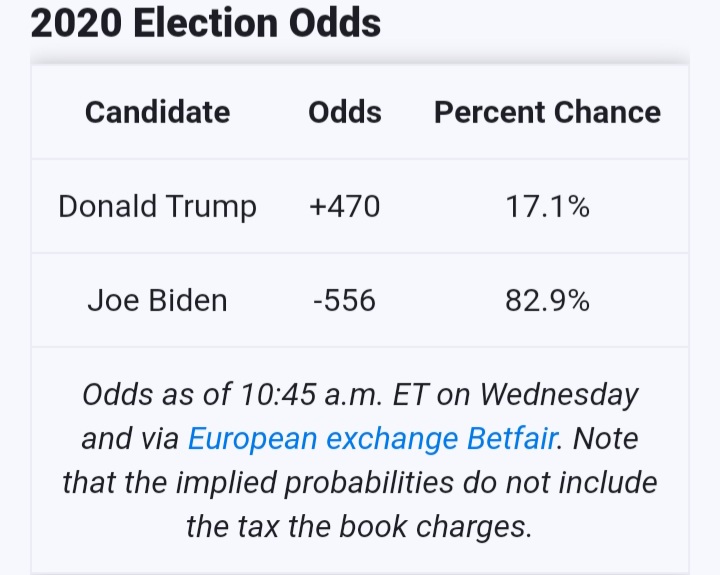
Task: Click the Joe Biden candidate cell
Action: click(158, 300)
